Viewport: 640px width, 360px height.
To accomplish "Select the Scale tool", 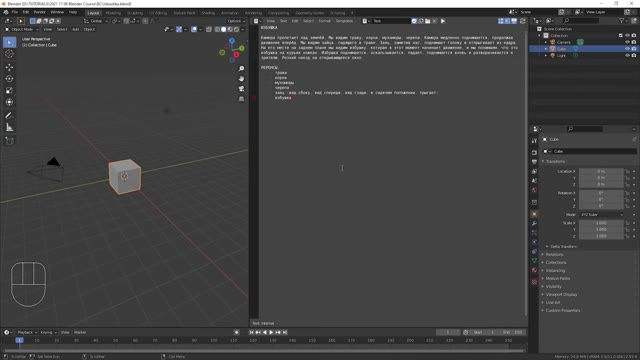I will pyautogui.click(x=9, y=91).
